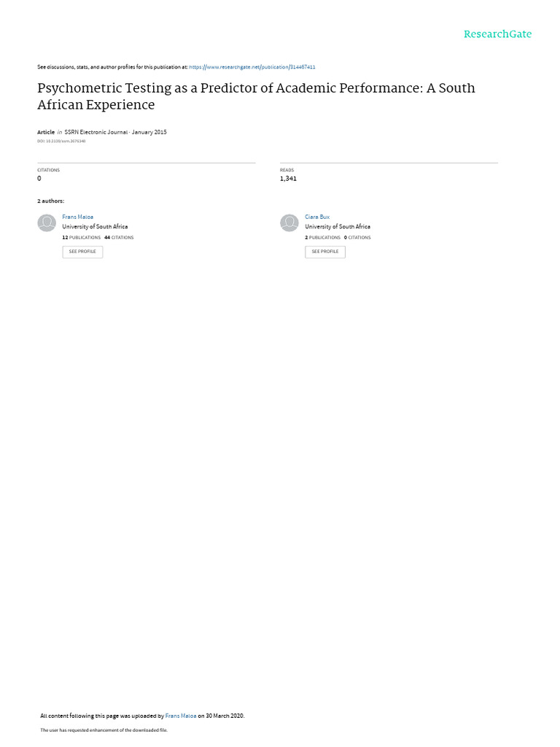Click SEE PROFILE under Frans Maloa
Screen dimensions: 560x747
click(82, 252)
